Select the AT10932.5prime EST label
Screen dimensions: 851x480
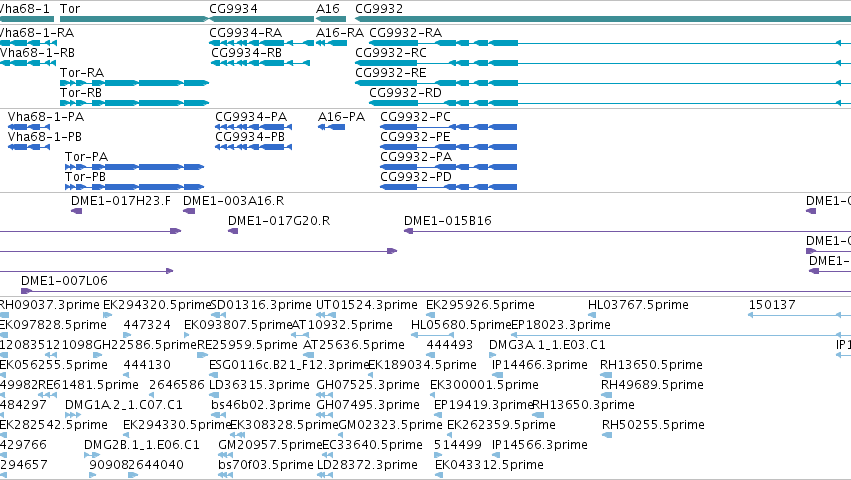(342, 325)
